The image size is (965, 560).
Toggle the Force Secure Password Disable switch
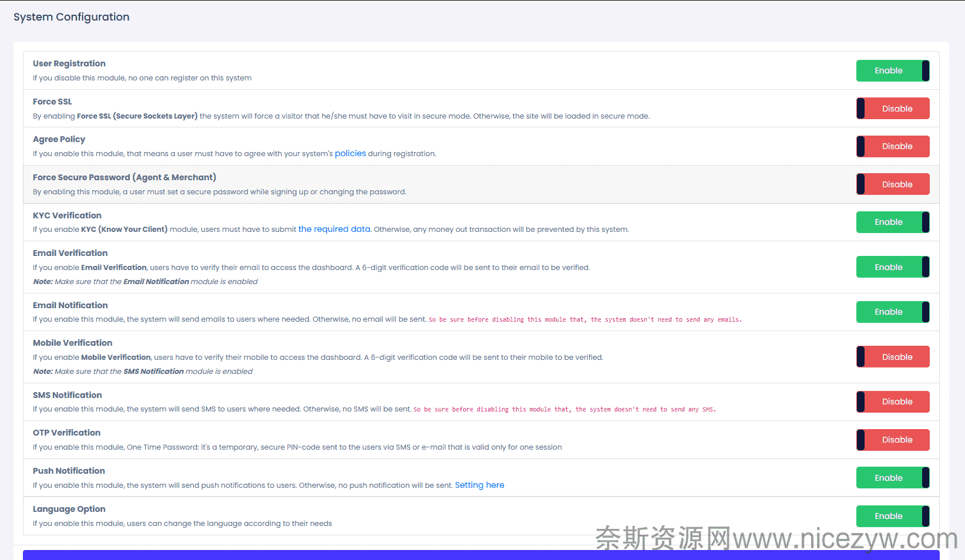click(893, 184)
